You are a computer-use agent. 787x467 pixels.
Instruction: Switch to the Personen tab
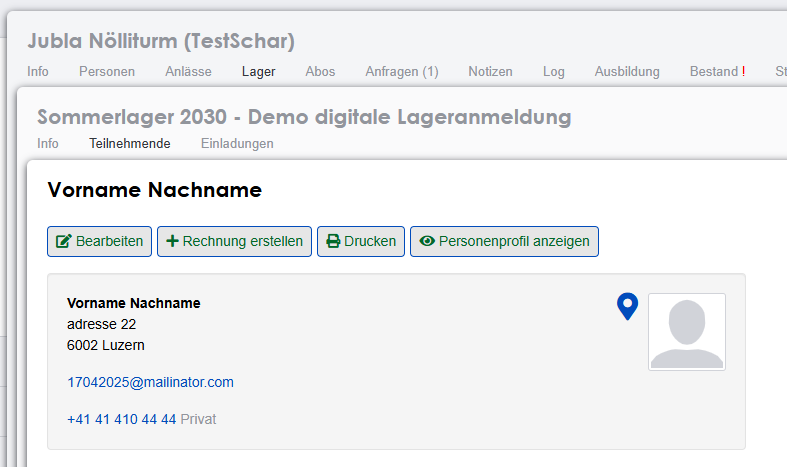[107, 71]
